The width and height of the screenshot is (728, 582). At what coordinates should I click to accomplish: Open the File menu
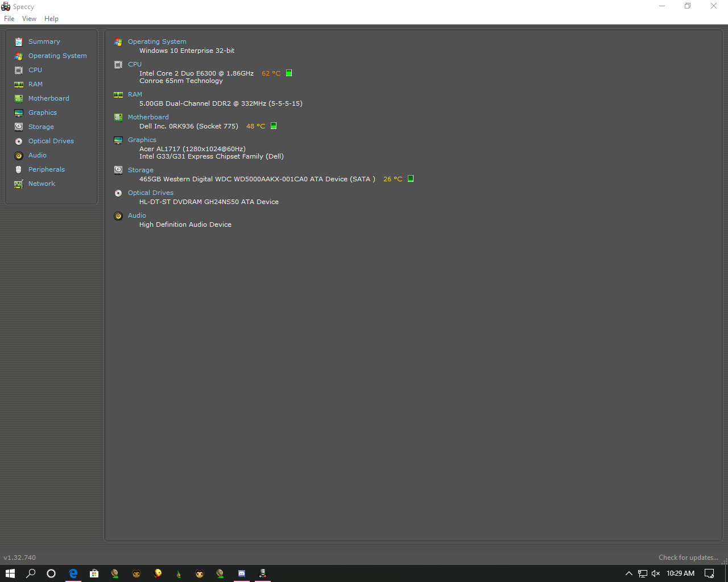(9, 19)
